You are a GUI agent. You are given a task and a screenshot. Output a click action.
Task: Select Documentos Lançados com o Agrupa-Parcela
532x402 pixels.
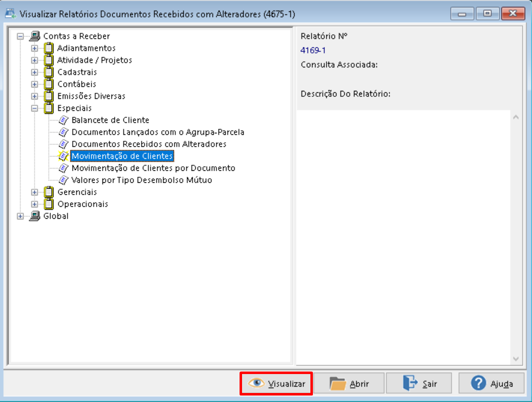pyautogui.click(x=158, y=132)
